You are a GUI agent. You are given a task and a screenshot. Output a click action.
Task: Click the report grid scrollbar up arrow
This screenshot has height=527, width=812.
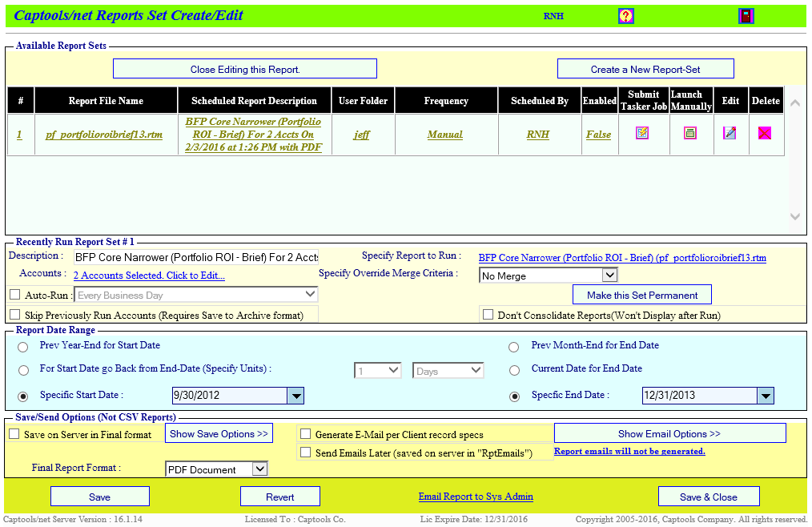794,103
